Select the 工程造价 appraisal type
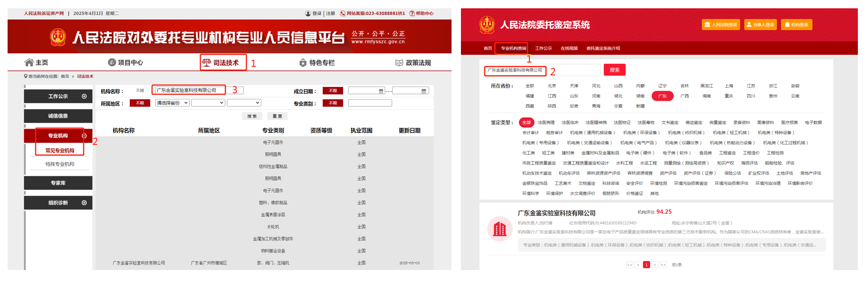The image size is (868, 283). [x=751, y=153]
